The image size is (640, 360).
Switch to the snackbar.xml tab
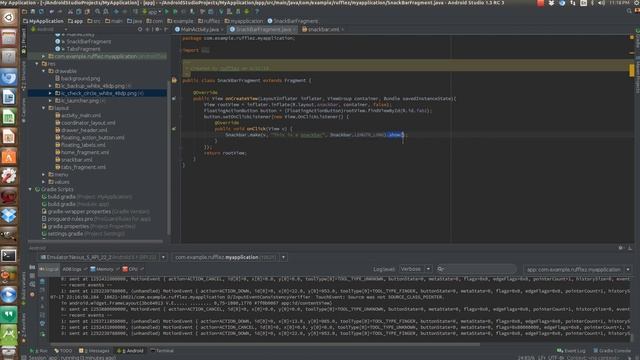(x=322, y=29)
